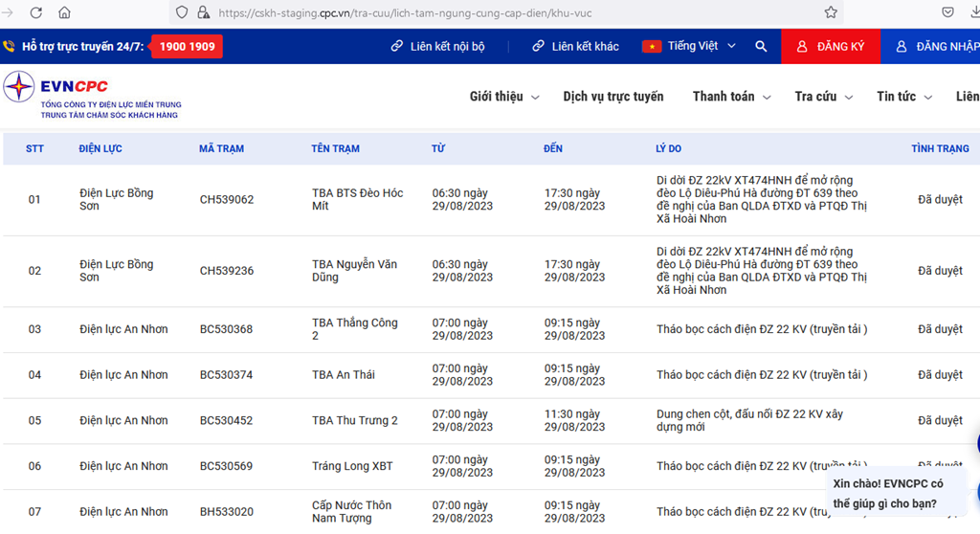This screenshot has width=980, height=534.
Task: Expand the Tiếng Việt language dropdown
Action: [689, 46]
